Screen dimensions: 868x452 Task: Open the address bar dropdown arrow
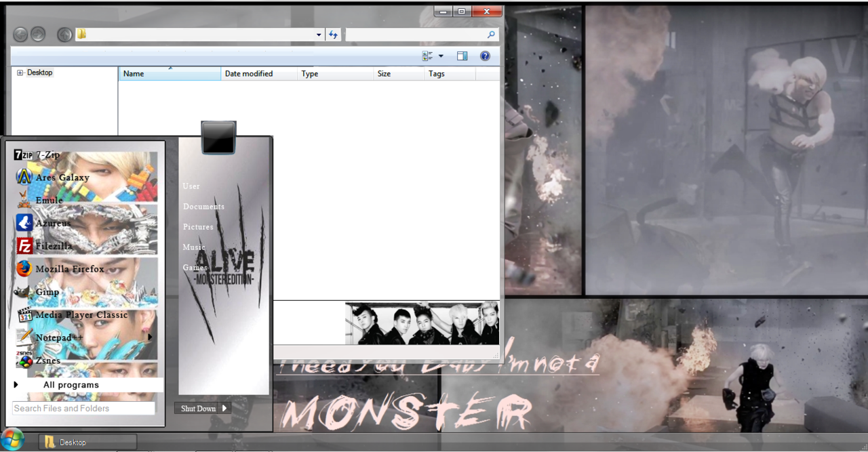click(319, 35)
